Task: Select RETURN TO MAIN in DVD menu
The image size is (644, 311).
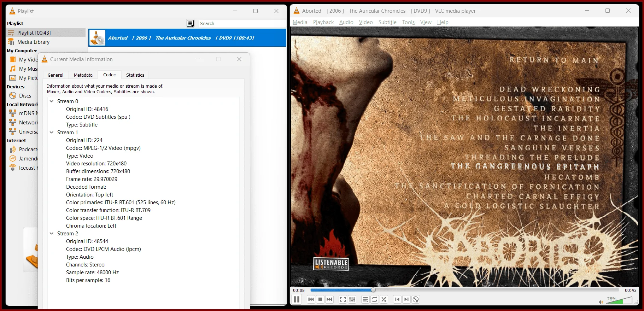Action: (x=554, y=60)
